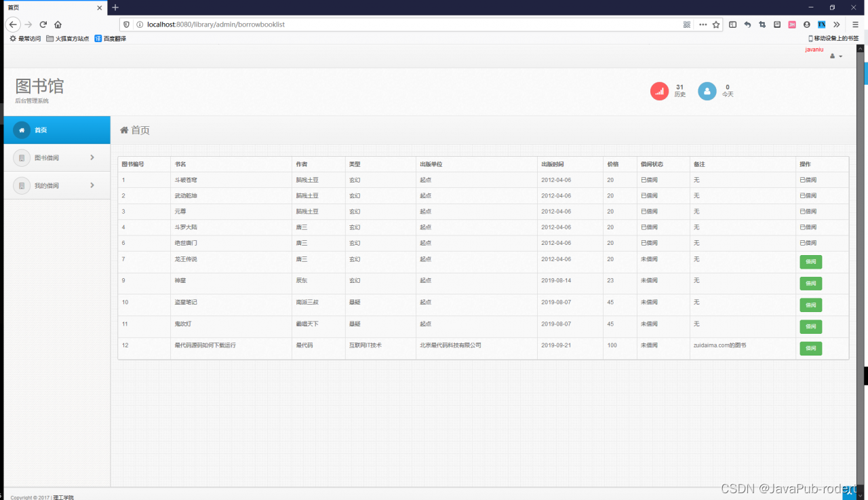Borrow 最代码源码如何下载运行 with its 借阅 button
Screen dimensions: 868x500
click(x=811, y=349)
